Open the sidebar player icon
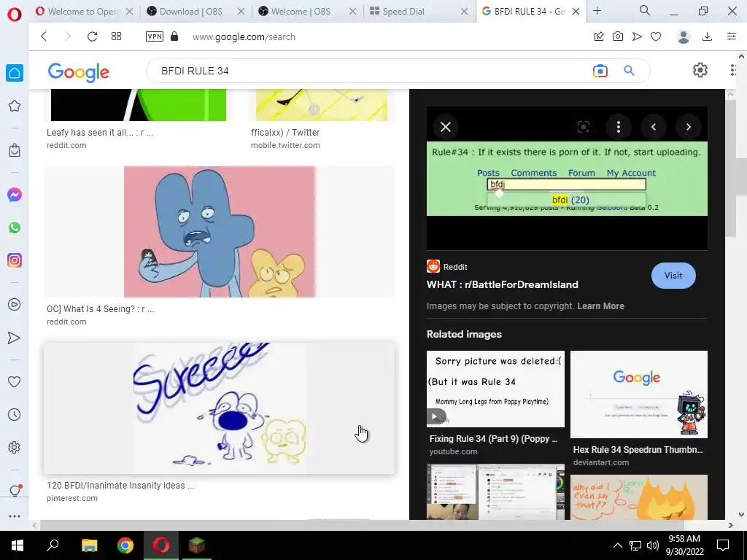The width and height of the screenshot is (747, 560). [15, 305]
